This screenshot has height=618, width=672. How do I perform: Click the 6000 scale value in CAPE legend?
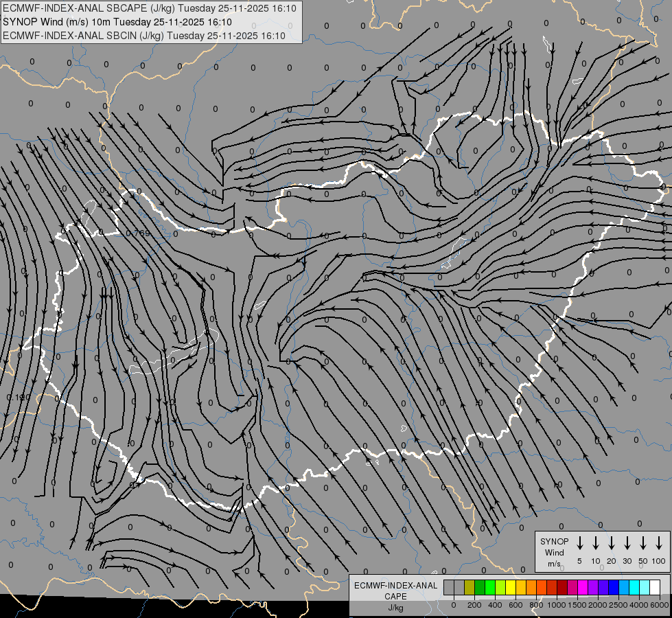pos(660,605)
